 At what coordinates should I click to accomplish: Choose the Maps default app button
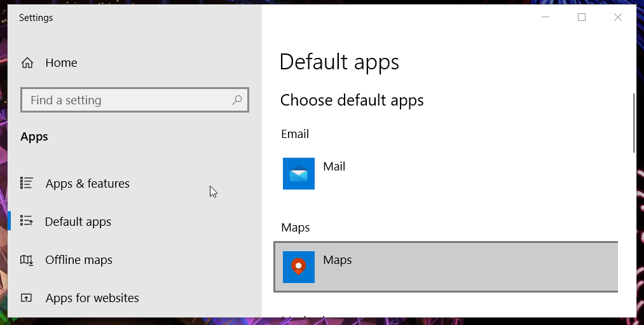[446, 267]
